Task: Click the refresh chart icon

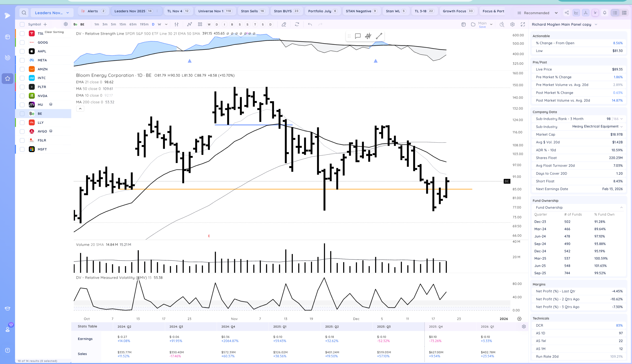Action: click(297, 24)
